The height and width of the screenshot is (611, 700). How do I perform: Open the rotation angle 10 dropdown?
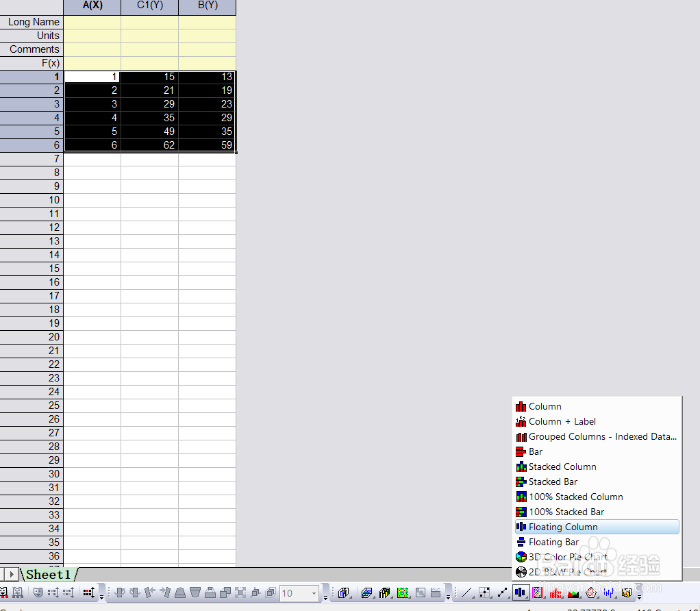pyautogui.click(x=314, y=593)
